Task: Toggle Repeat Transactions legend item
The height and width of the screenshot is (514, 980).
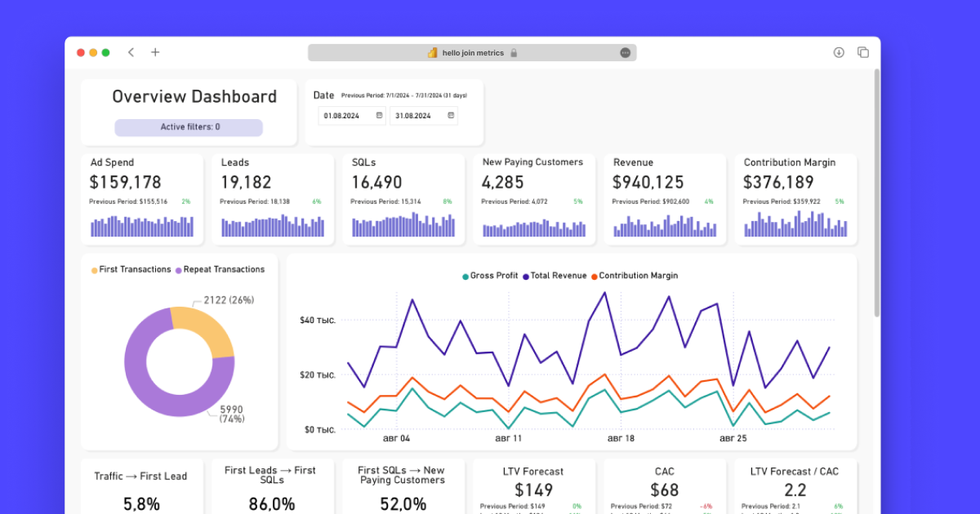Action: click(220, 269)
